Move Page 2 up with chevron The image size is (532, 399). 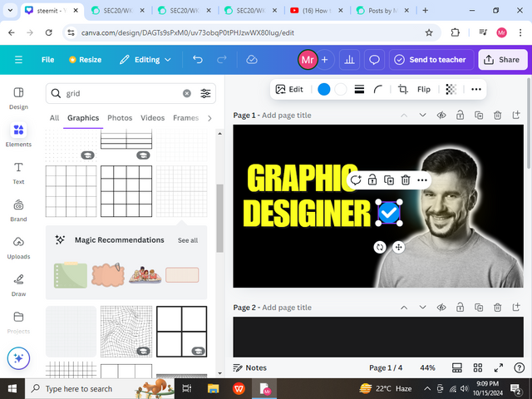(404, 308)
